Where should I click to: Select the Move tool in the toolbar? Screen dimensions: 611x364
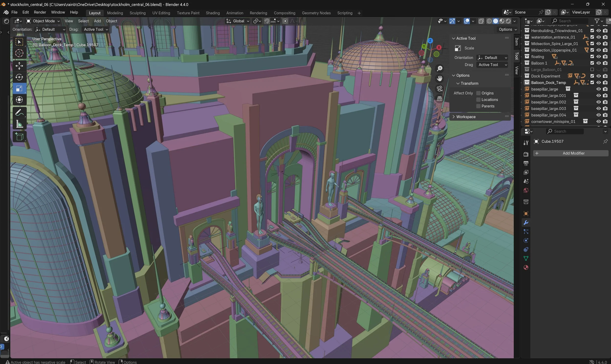[x=19, y=65]
